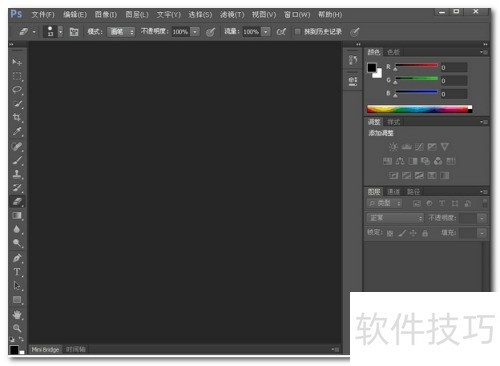Toggle pressure control for brush size
The image size is (500, 366).
(x=355, y=32)
